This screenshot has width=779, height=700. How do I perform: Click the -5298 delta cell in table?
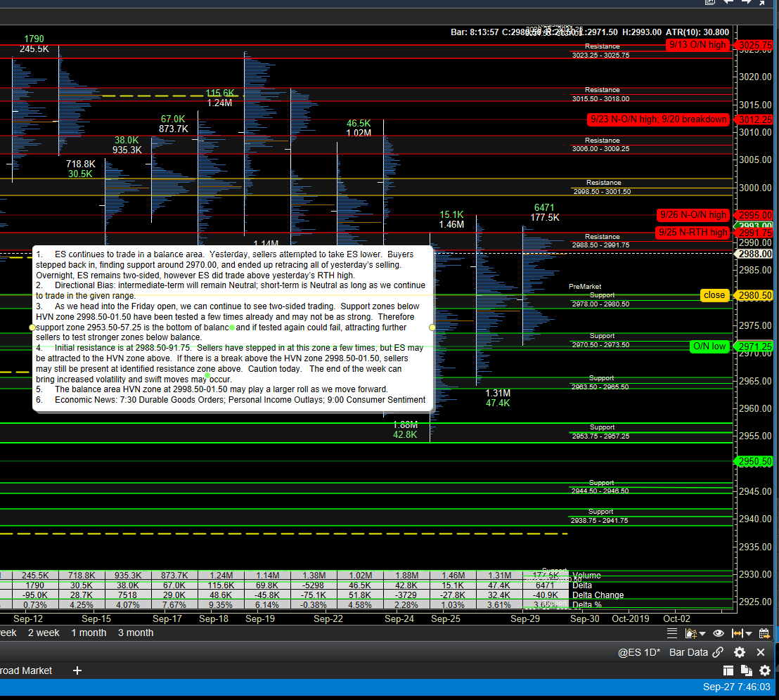[314, 585]
